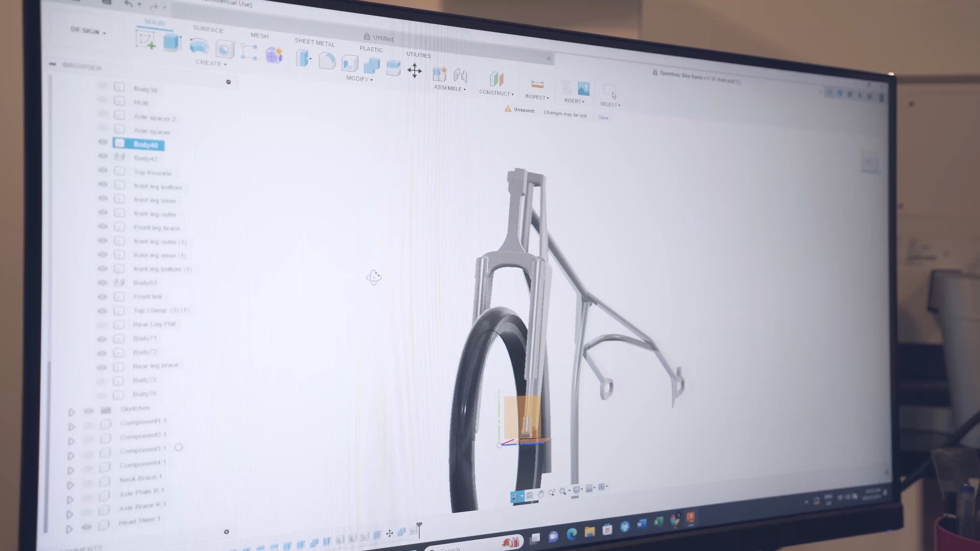980x551 pixels.
Task: Click the Insert image icon
Action: 583,89
